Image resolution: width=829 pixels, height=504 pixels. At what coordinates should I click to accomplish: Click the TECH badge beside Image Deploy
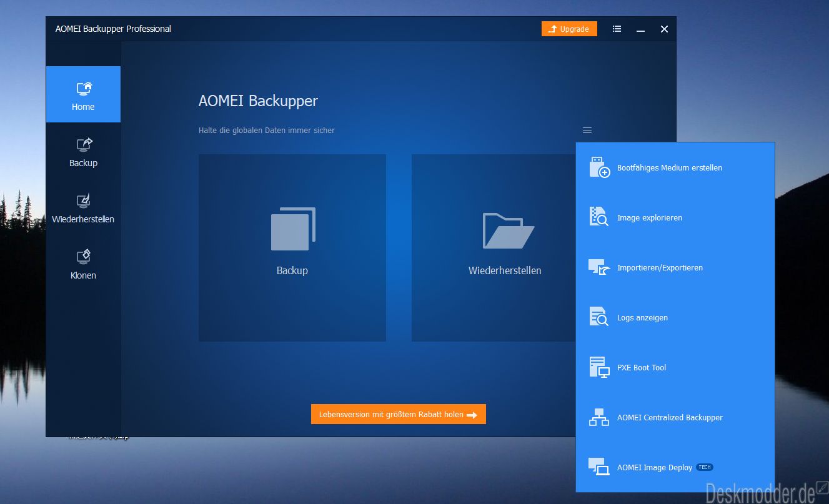pos(705,467)
